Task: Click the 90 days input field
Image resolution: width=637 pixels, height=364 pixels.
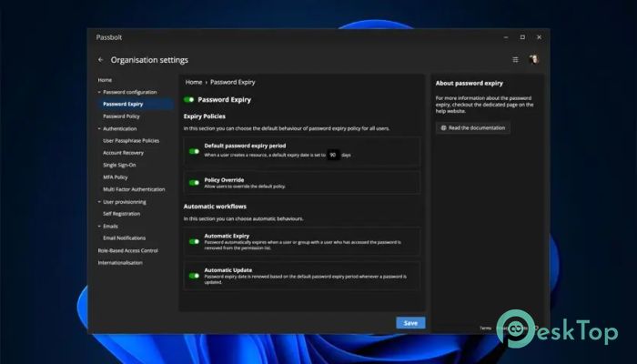Action: point(333,155)
